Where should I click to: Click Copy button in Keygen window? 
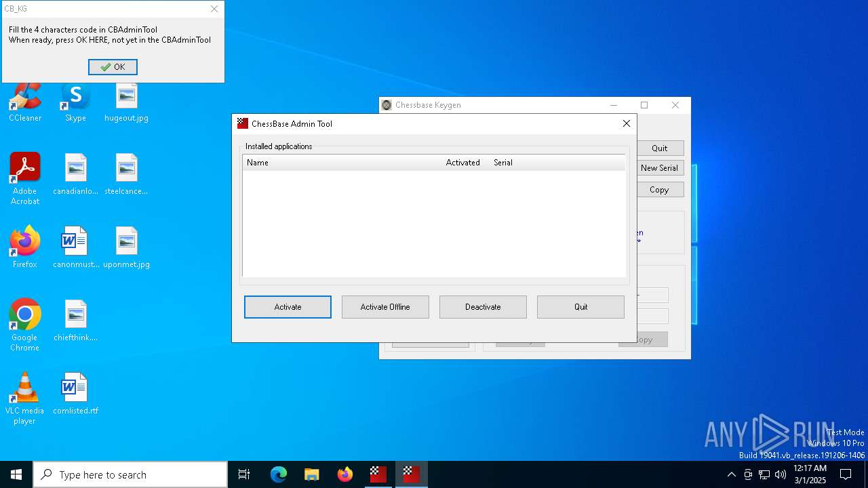coord(660,190)
